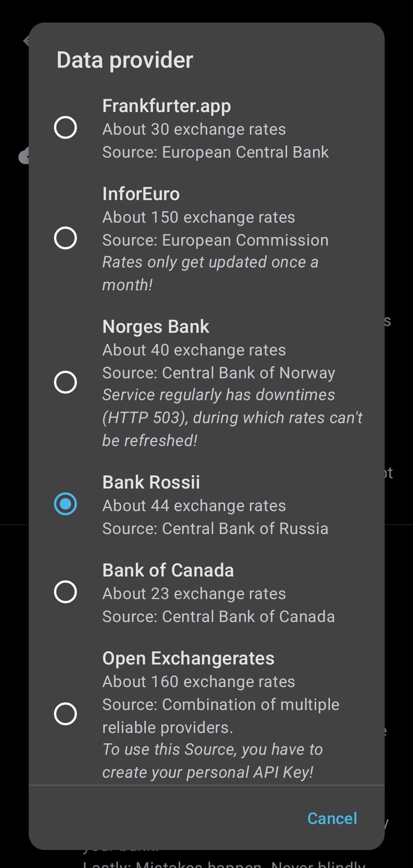Tap the Bank Rossii option title
Screen dimensions: 413x868
(151, 482)
